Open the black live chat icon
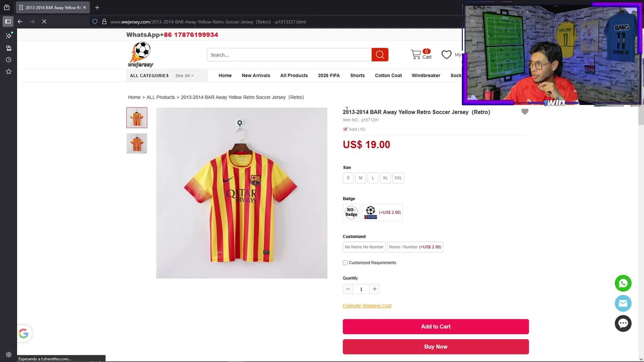 click(623, 323)
